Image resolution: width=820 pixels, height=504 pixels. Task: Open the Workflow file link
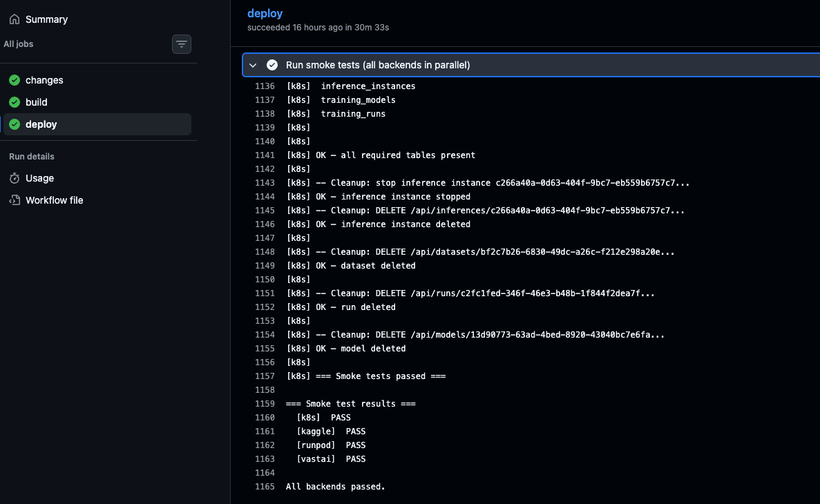click(x=55, y=200)
